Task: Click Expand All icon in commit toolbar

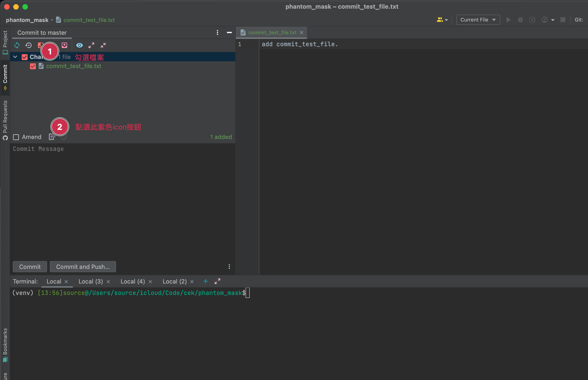Action: (91, 45)
